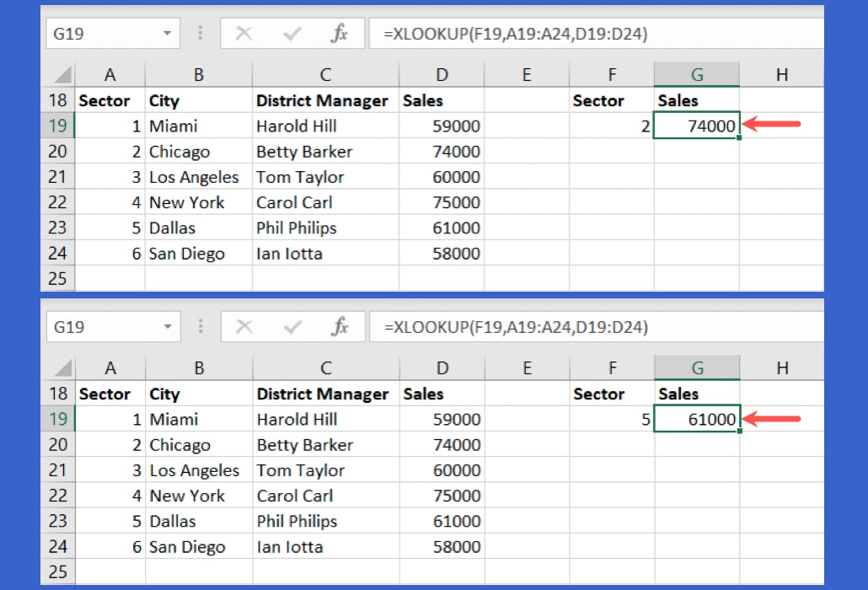Select the cell with value 74000 in G19
The width and height of the screenshot is (868, 590).
[696, 125]
